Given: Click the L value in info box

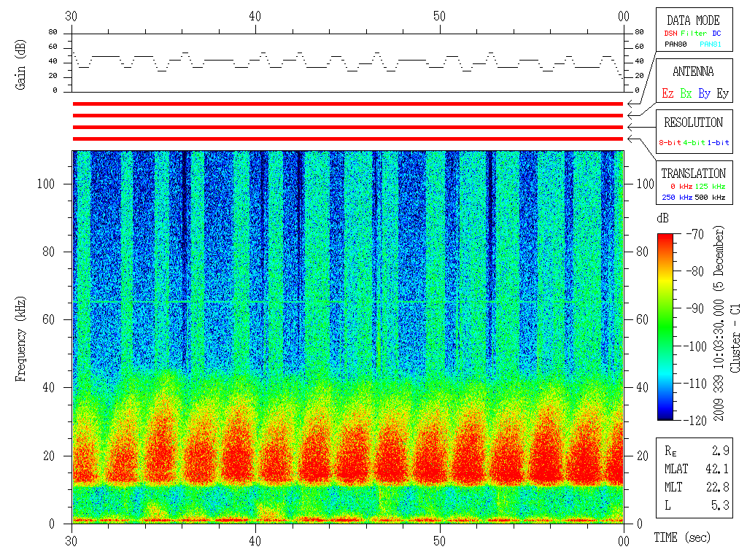Looking at the screenshot, I should click(x=719, y=505).
